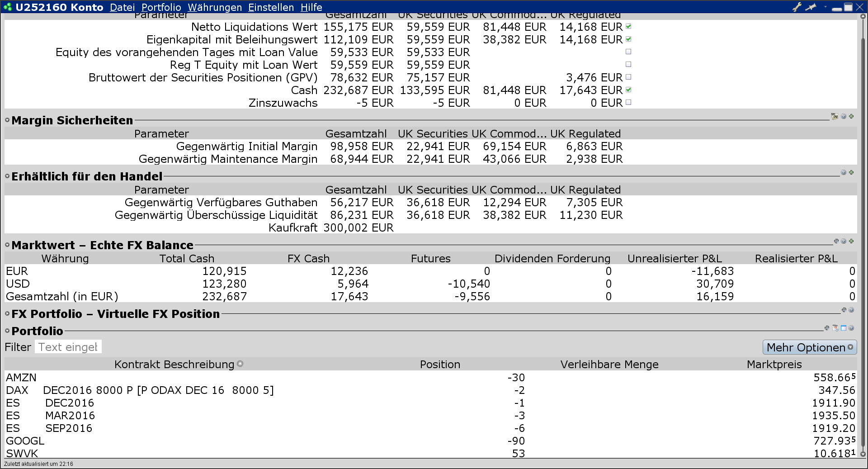Click the scroll-up arrow of vertical scrollbar

coord(863,16)
